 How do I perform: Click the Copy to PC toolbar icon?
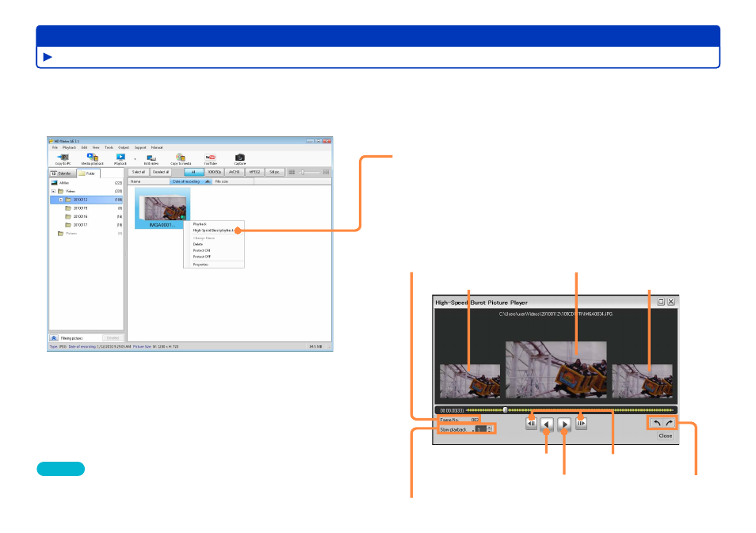pyautogui.click(x=63, y=158)
